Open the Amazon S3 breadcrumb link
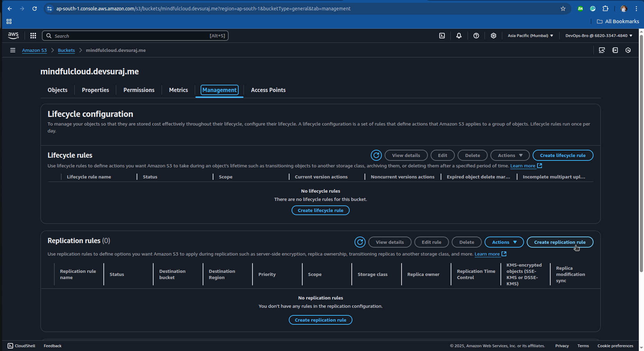 (x=34, y=50)
